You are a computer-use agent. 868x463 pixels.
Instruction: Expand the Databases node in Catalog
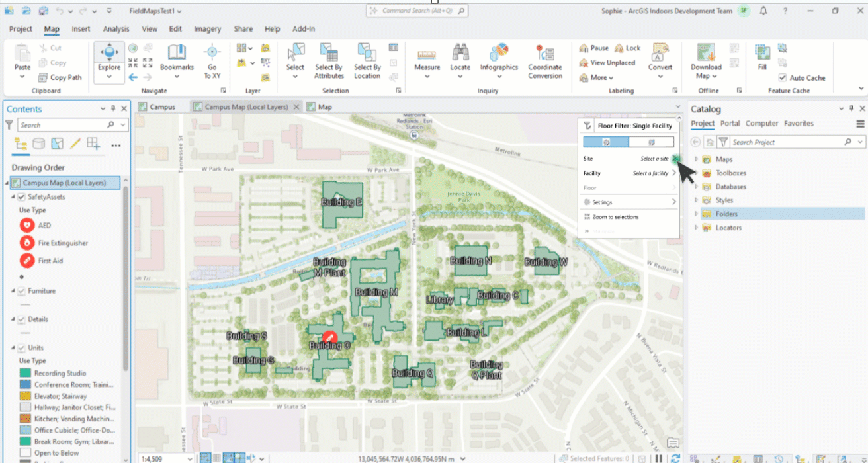point(696,187)
